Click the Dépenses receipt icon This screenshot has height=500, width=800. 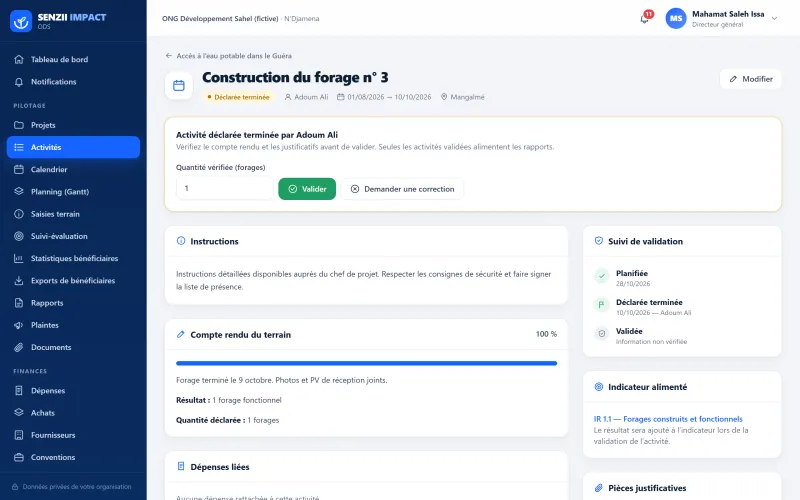click(19, 390)
